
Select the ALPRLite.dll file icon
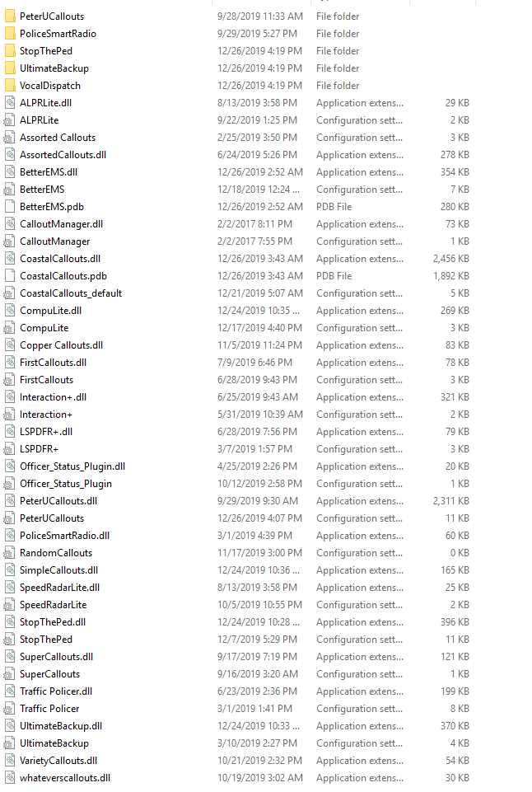[10, 103]
